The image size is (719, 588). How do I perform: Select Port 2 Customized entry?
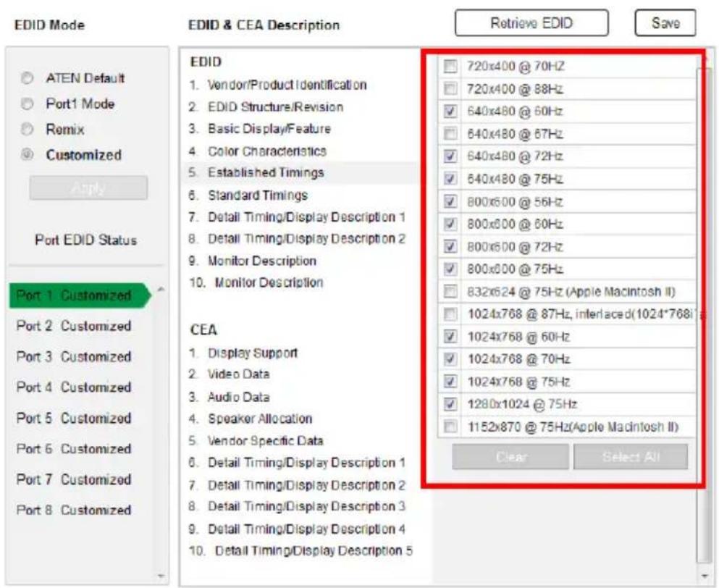click(74, 326)
